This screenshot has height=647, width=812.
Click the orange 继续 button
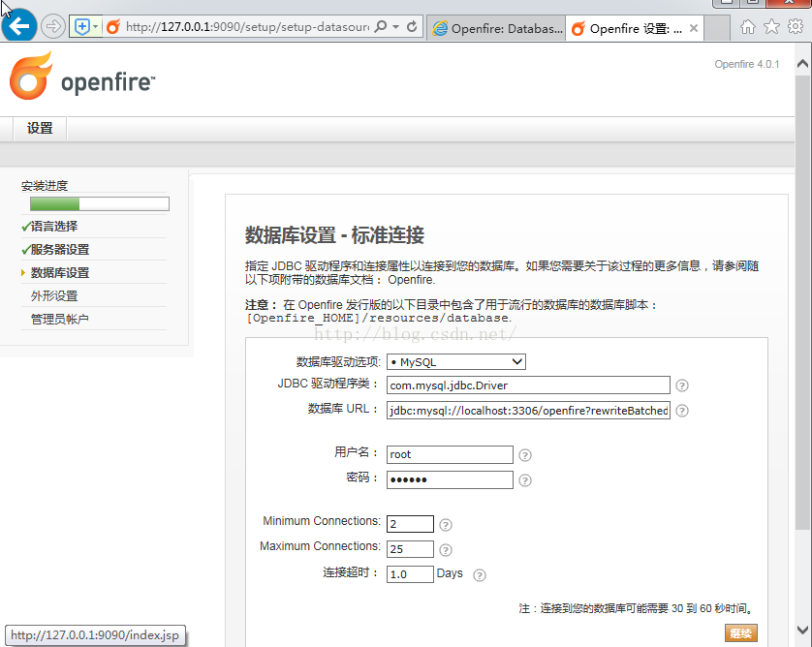(x=740, y=633)
